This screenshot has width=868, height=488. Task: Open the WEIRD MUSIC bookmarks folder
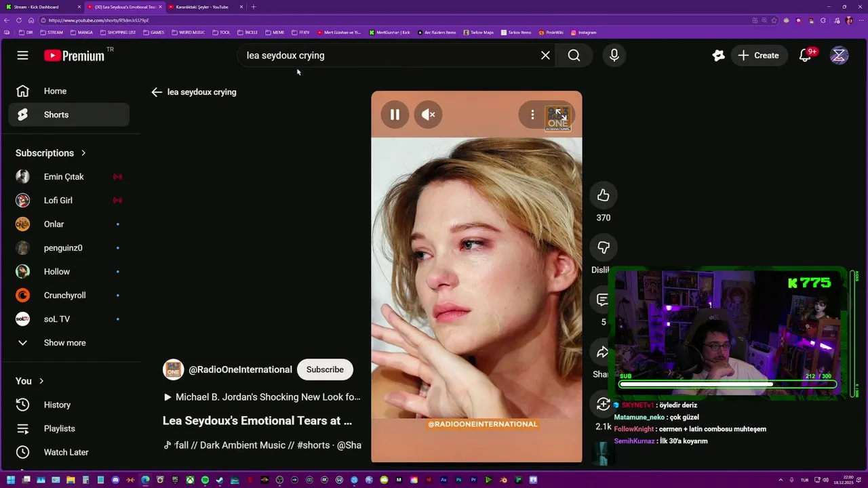(189, 33)
